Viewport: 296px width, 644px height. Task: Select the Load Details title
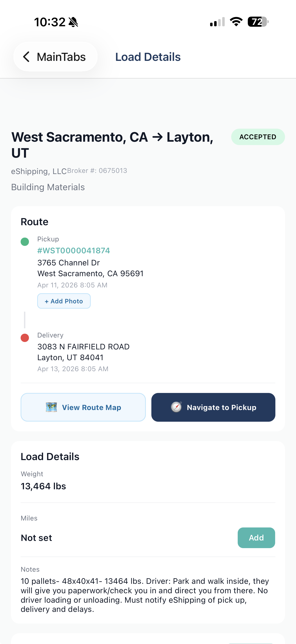tap(148, 57)
